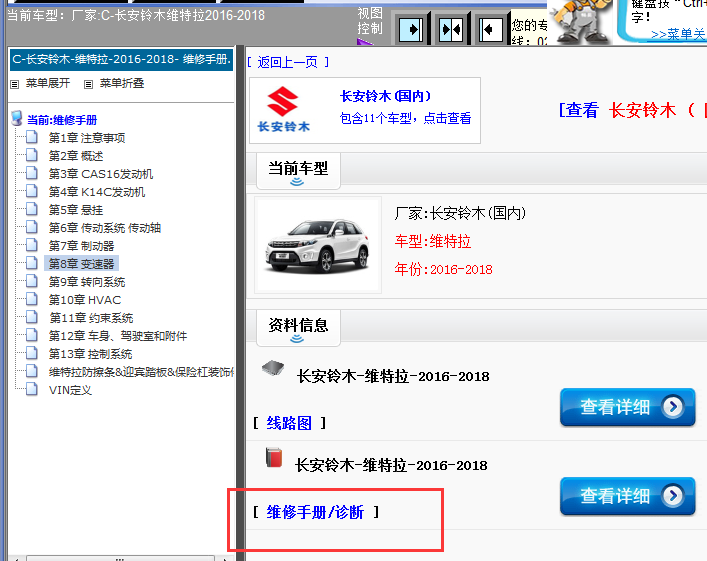
Task: Click page icon for 第6章 传动系统 传动轴
Action: [32, 227]
